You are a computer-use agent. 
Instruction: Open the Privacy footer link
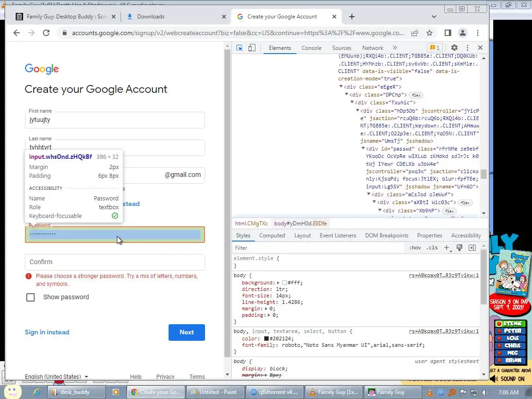pos(165,377)
